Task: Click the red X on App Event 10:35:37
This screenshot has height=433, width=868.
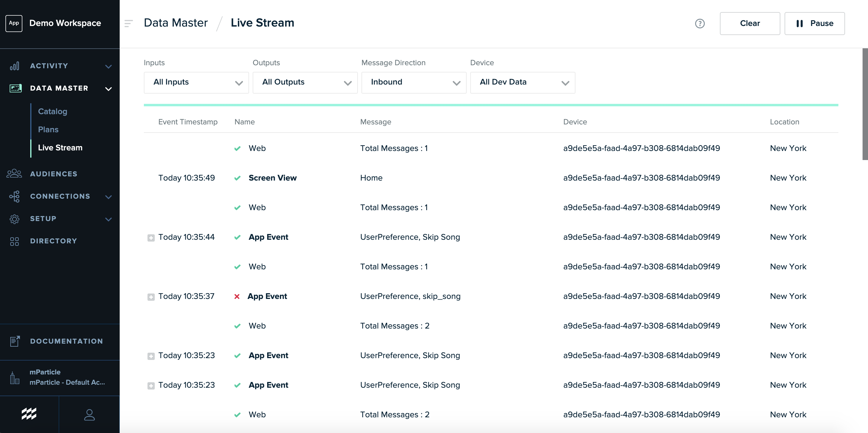Action: (x=237, y=296)
